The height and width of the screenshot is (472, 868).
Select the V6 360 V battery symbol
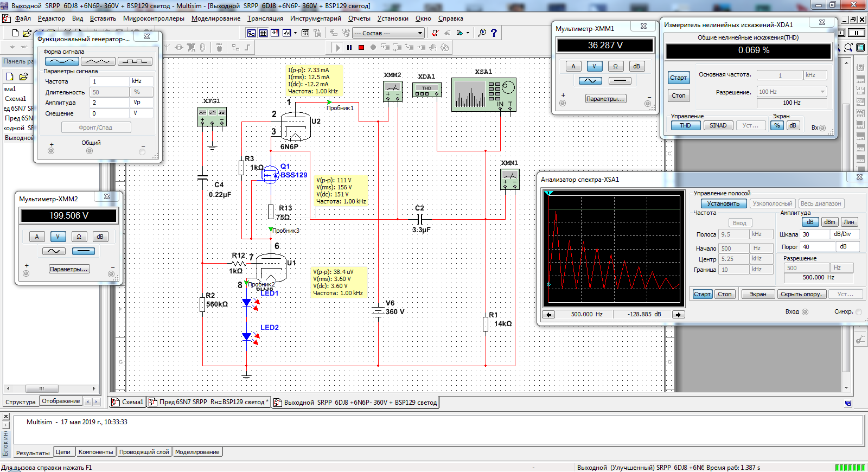click(x=378, y=312)
